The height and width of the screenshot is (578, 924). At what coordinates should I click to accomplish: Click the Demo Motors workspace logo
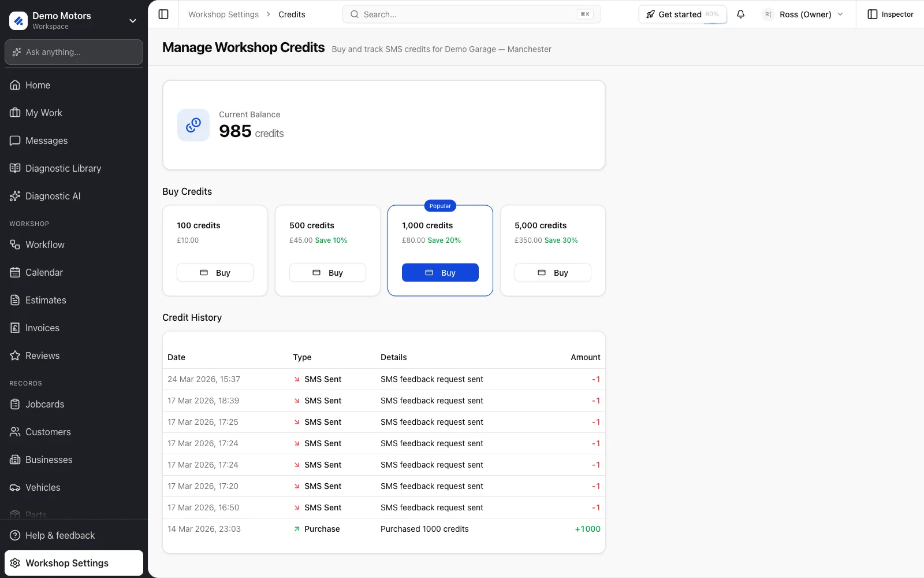18,21
